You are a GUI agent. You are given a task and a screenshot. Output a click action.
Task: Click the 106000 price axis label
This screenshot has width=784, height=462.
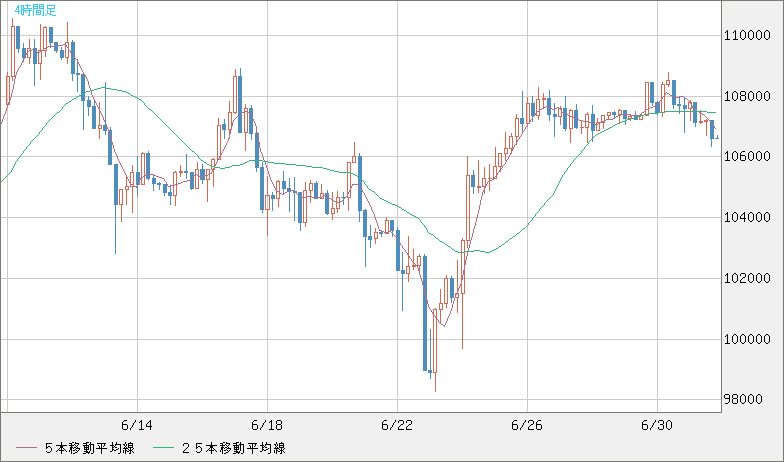pyautogui.click(x=747, y=156)
